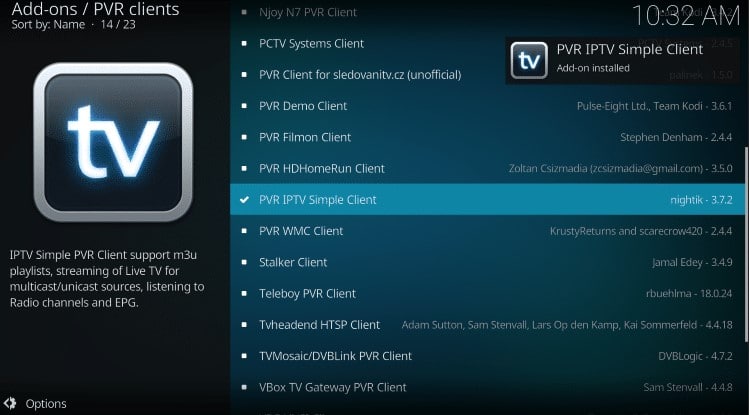Click version text 'nightik - 3.7.2'
This screenshot has width=749, height=415.
(x=701, y=200)
